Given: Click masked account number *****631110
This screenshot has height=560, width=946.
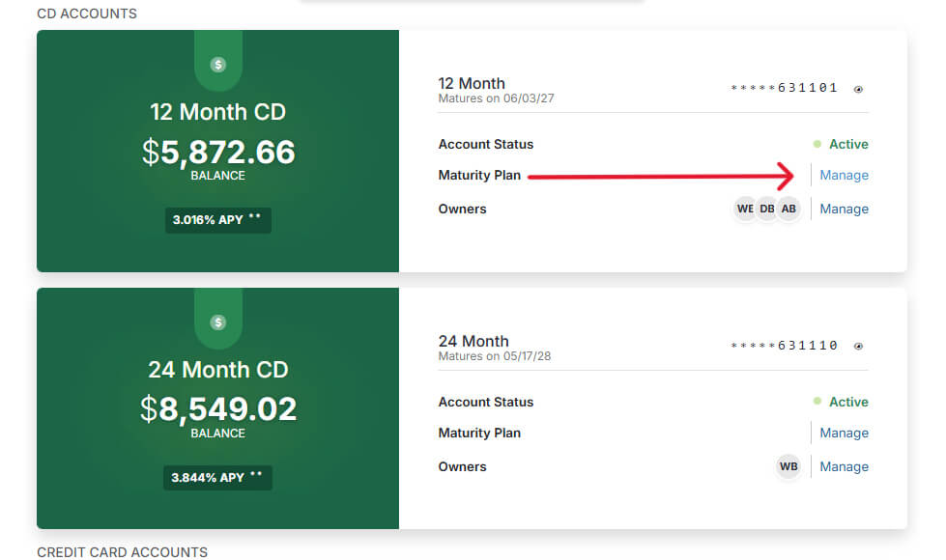Looking at the screenshot, I should (x=784, y=346).
